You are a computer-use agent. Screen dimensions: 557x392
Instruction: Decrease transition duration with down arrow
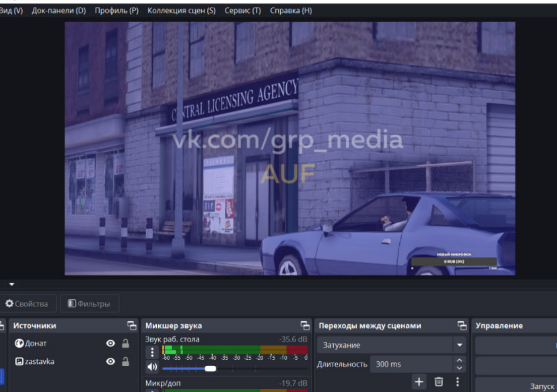(x=459, y=368)
